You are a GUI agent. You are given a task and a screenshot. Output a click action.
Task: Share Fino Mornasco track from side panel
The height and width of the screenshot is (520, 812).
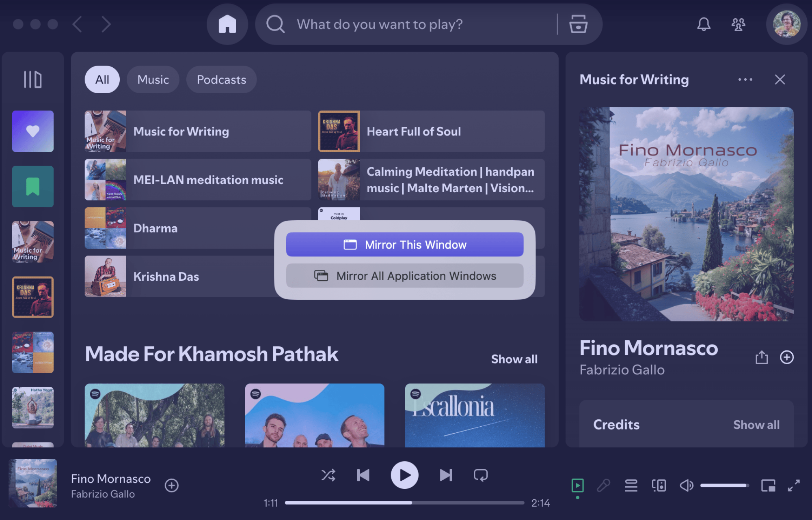point(762,357)
